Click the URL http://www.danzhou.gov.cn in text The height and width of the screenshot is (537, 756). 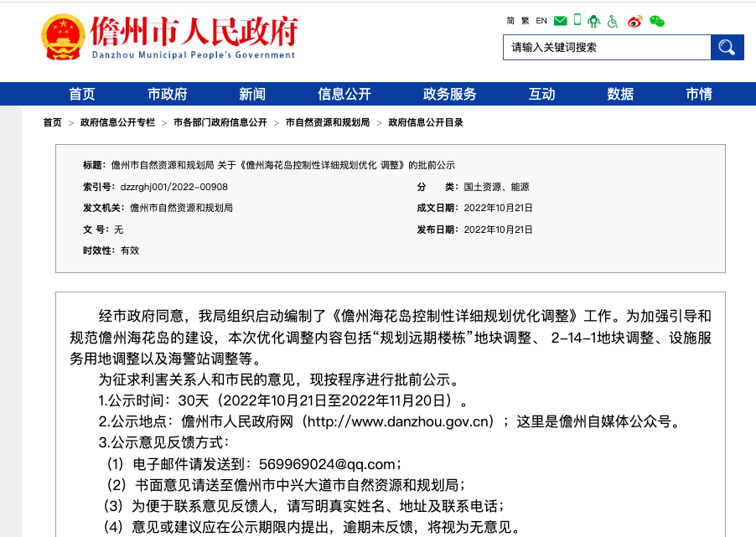(x=398, y=421)
